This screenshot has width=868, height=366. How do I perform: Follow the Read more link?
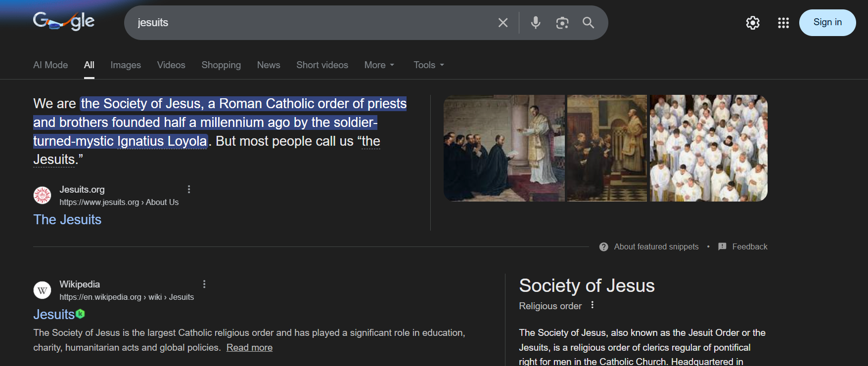[249, 348]
